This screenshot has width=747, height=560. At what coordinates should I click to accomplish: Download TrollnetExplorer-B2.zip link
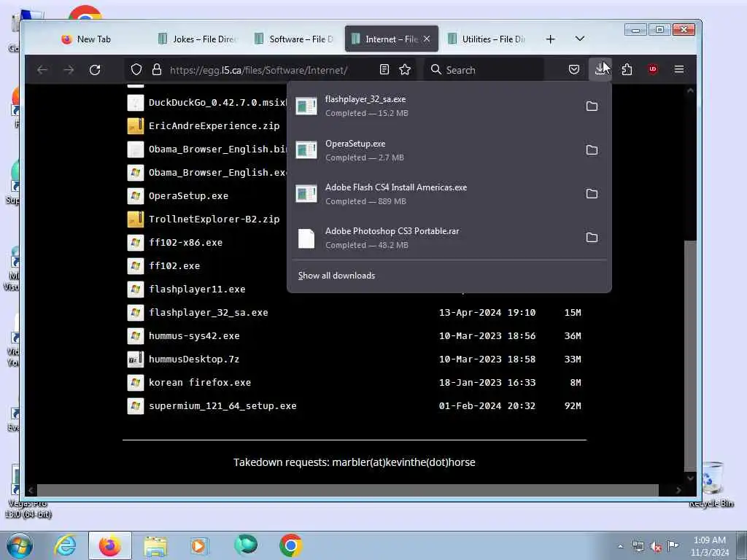[214, 219]
